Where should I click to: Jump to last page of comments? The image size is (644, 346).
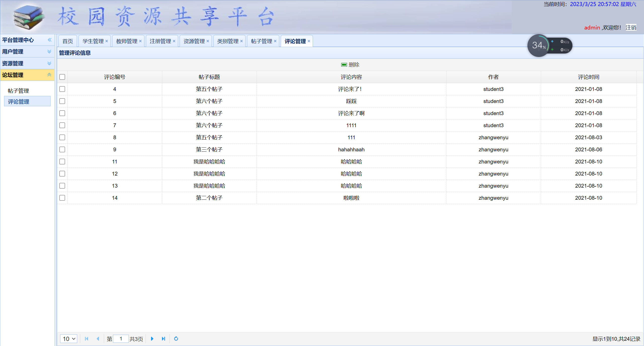[163, 339]
